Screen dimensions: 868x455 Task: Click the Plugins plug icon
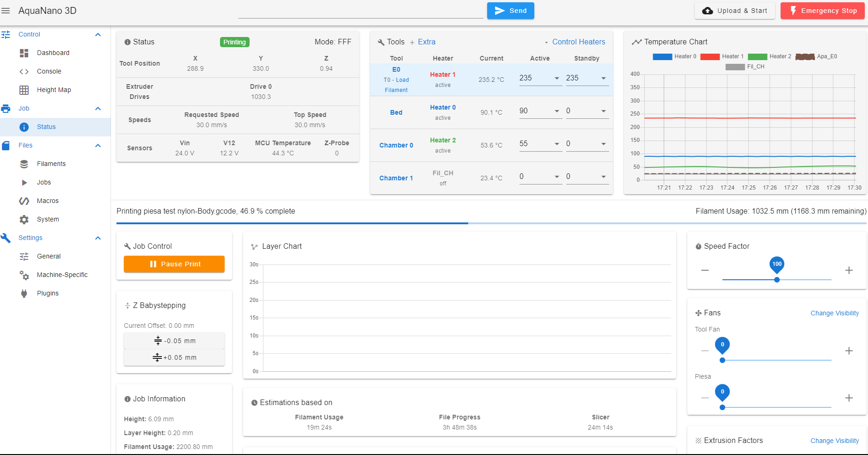coord(24,294)
